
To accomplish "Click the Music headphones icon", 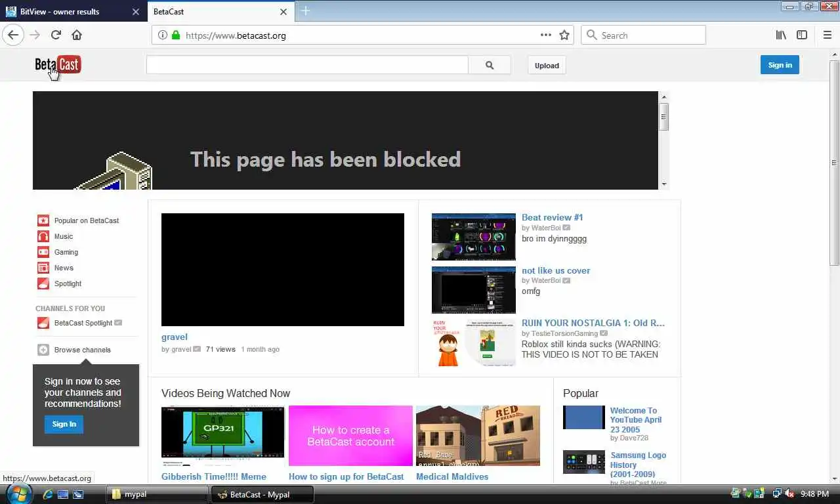I will (43, 236).
